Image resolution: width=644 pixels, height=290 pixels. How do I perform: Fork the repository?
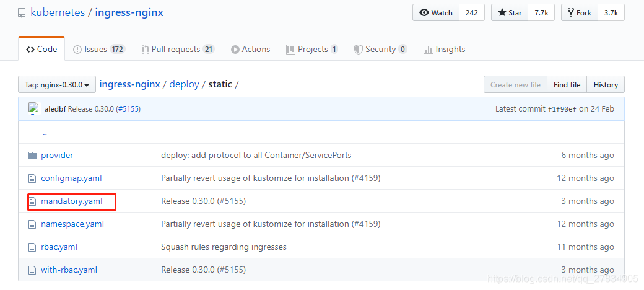pyautogui.click(x=580, y=13)
